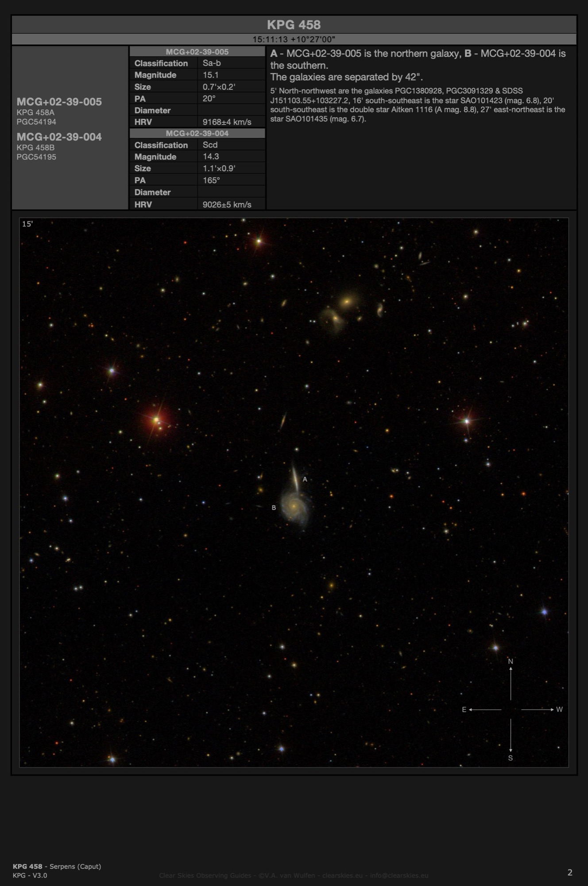Screen dimensions: 588x886
Task: Click the PA value 20°
Action: [x=209, y=98]
